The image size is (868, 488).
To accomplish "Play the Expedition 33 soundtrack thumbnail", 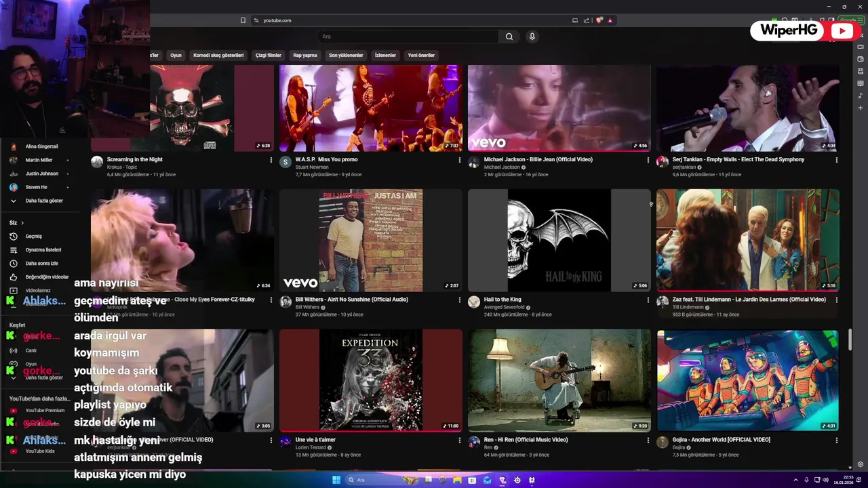I will pos(371,380).
